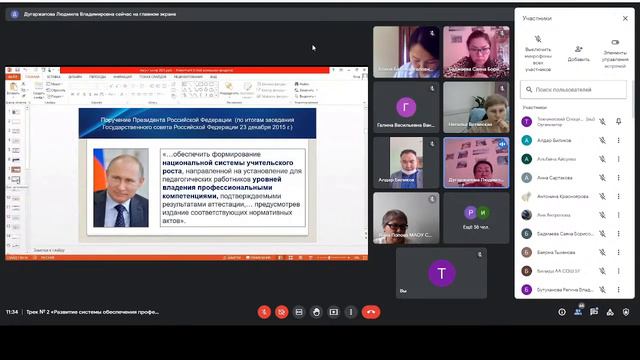This screenshot has height=360, width=640.
Task: Open the Design tab in shared PowerPoint
Action: pos(75,77)
